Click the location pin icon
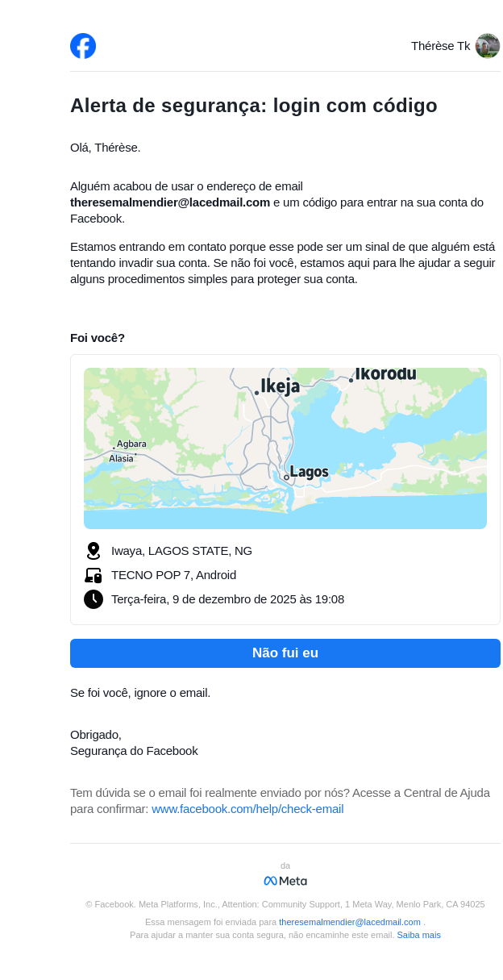This screenshot has width=503, height=980. (x=94, y=551)
